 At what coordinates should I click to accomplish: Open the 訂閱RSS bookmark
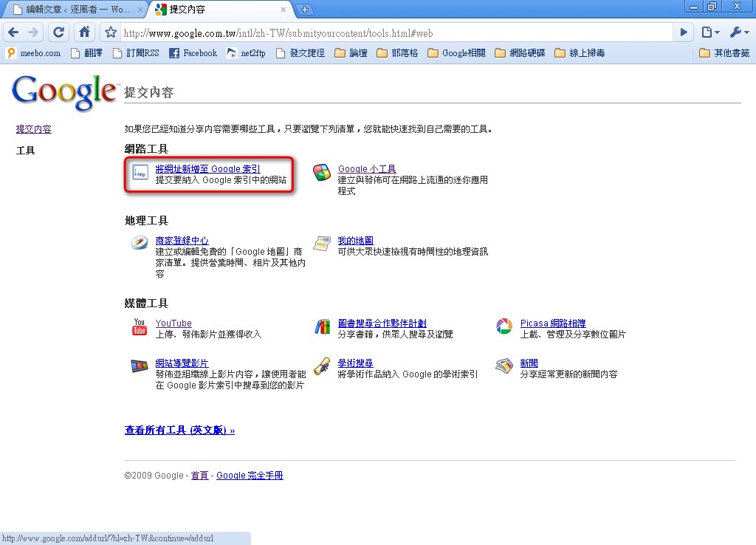(x=136, y=53)
